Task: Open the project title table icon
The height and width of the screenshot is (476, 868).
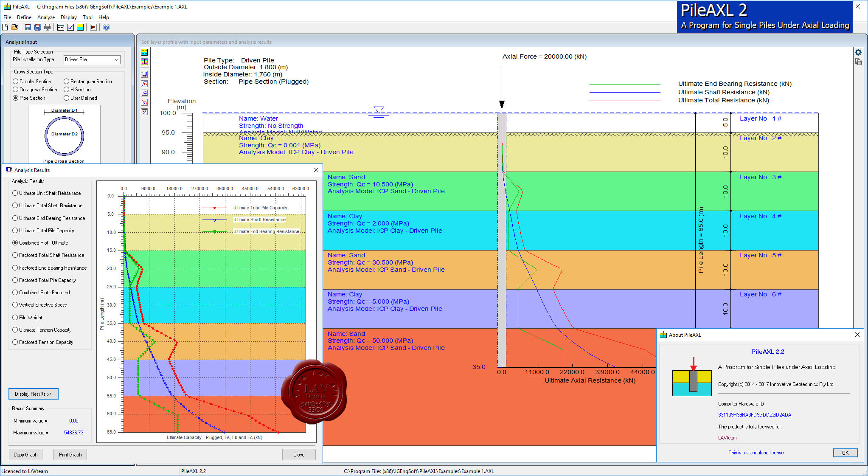Action: tap(61, 27)
